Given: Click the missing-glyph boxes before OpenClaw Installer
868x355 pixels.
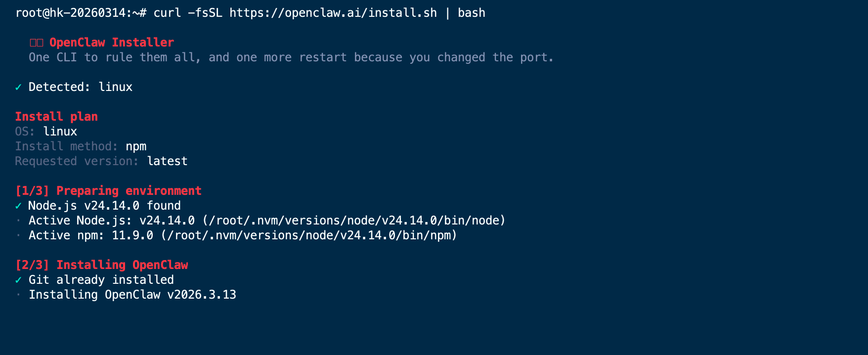Looking at the screenshot, I should coord(37,43).
